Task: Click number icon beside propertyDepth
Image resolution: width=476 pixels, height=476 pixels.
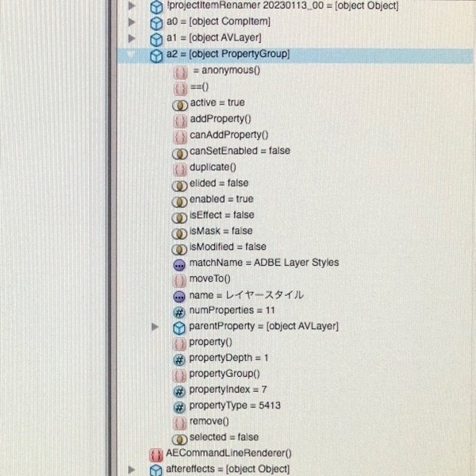Action: coord(179,360)
